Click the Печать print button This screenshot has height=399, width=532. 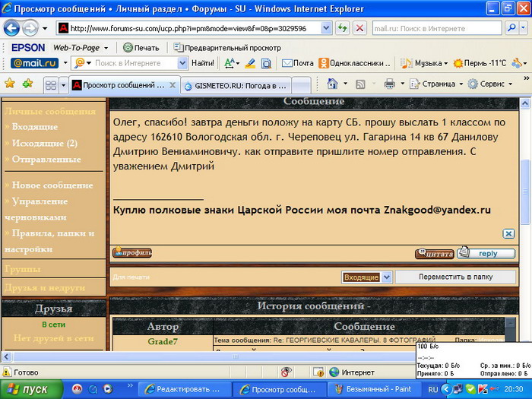(141, 47)
